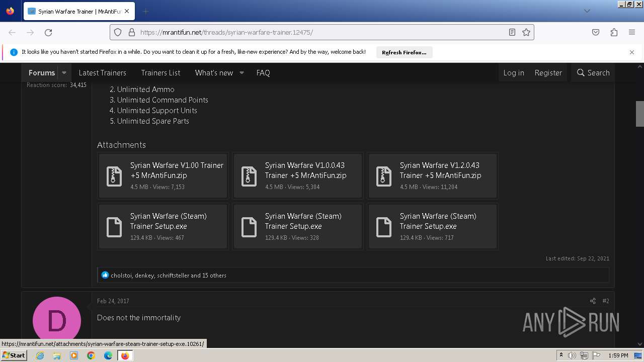Screen dimensions: 644x362
Task: Click the Refresh Firefox button
Action: click(404, 52)
